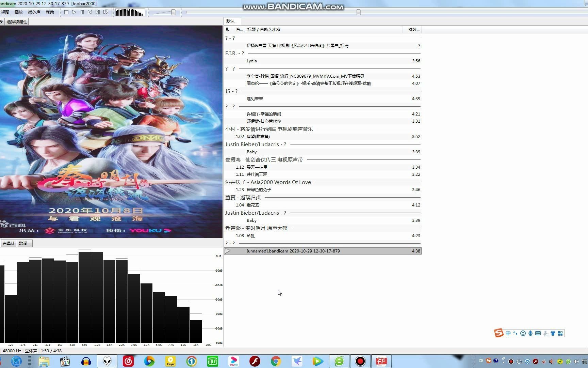The width and height of the screenshot is (588, 368).
Task: Click the Play button in toolbar
Action: click(x=74, y=12)
